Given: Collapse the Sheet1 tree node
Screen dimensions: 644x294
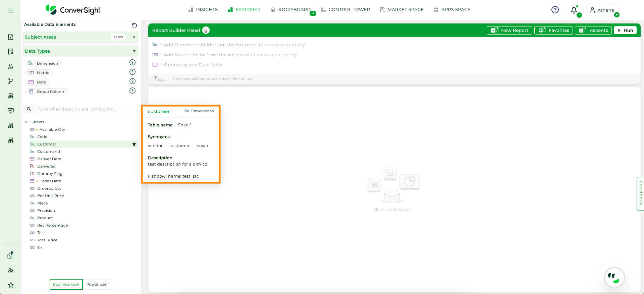Looking at the screenshot, I should [x=26, y=122].
